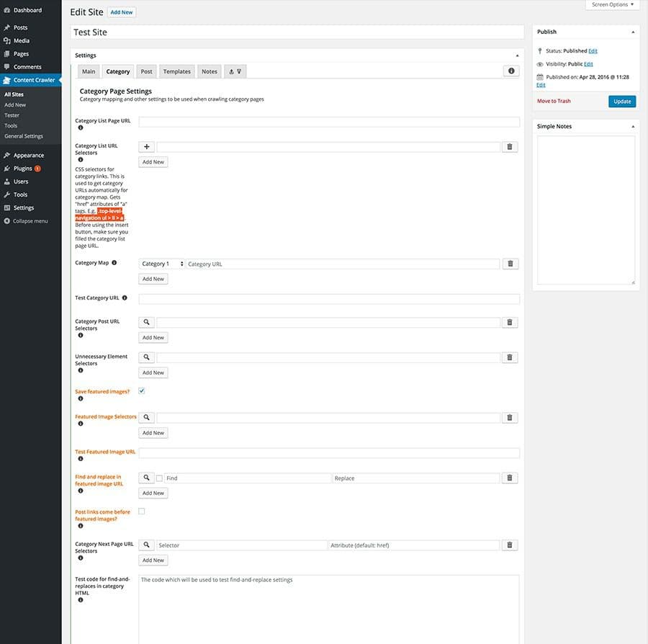Collapse the Publish panel
Screen dimensions: 648x644
633,32
